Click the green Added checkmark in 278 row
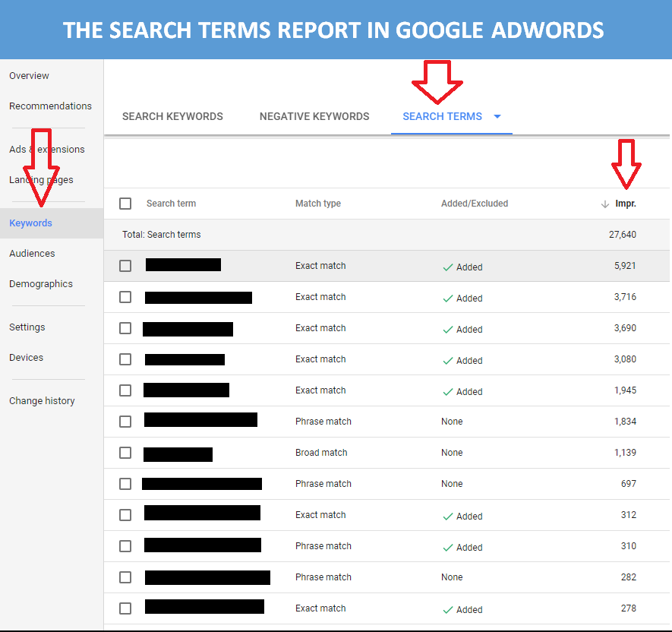The image size is (672, 632). coord(448,610)
